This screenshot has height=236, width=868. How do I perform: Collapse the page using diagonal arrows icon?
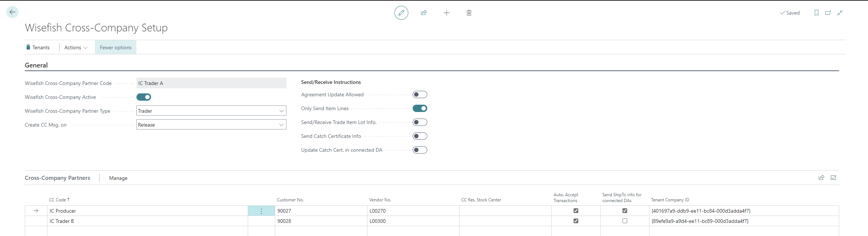[840, 13]
